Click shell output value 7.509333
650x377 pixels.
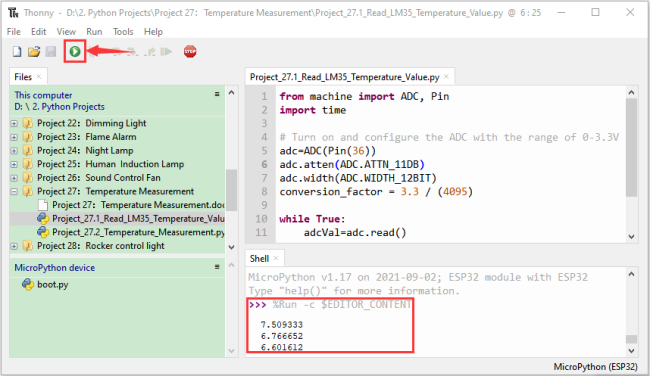(x=282, y=325)
